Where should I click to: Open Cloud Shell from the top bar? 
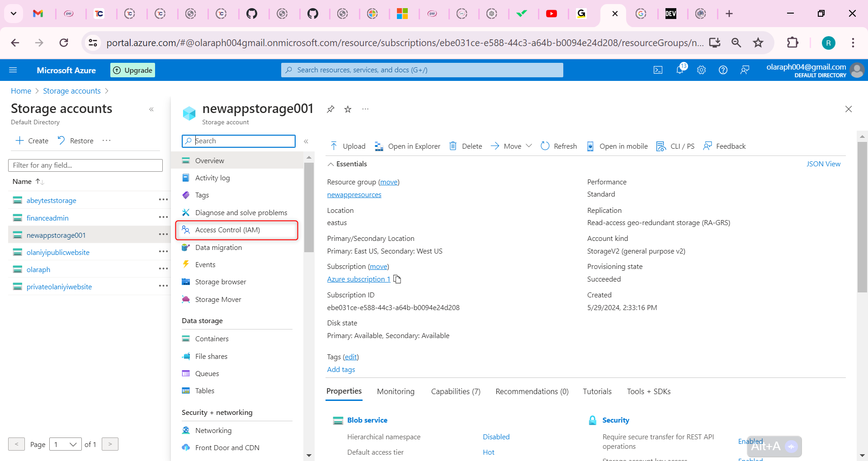[x=658, y=70]
